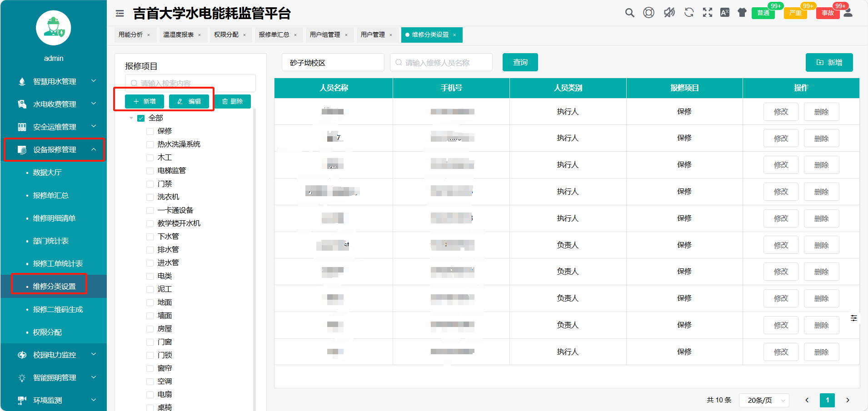868x411 pixels.
Task: Enter fullscreen using the expand icon
Action: pyautogui.click(x=708, y=13)
